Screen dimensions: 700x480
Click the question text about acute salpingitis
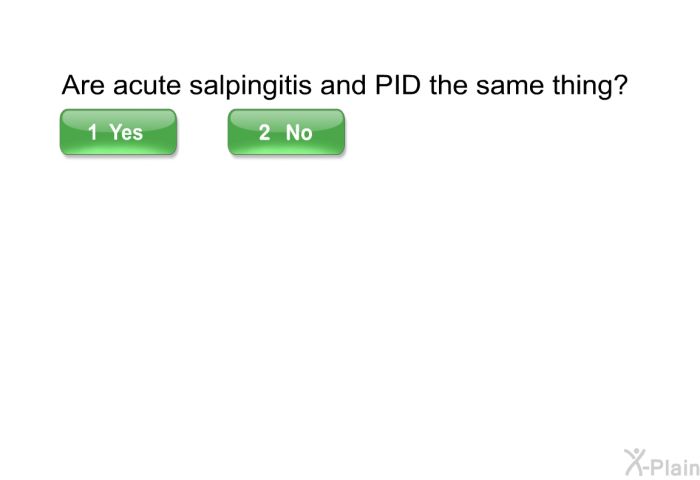pos(345,85)
